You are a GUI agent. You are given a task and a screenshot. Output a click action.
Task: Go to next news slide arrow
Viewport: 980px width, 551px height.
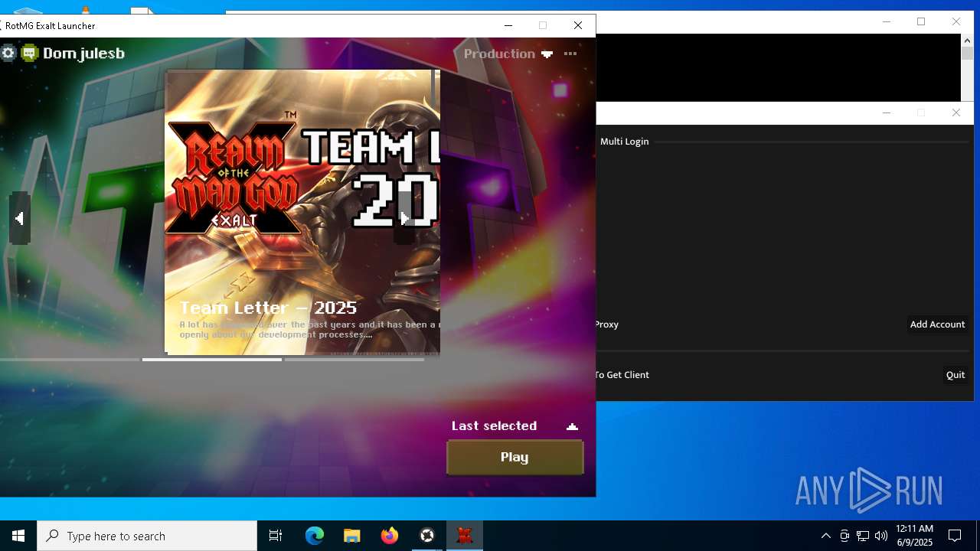click(404, 218)
